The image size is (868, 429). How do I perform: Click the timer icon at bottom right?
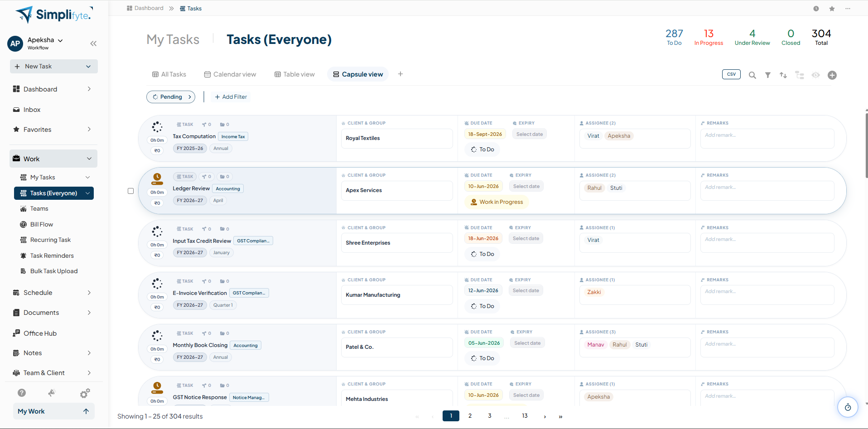(x=848, y=407)
